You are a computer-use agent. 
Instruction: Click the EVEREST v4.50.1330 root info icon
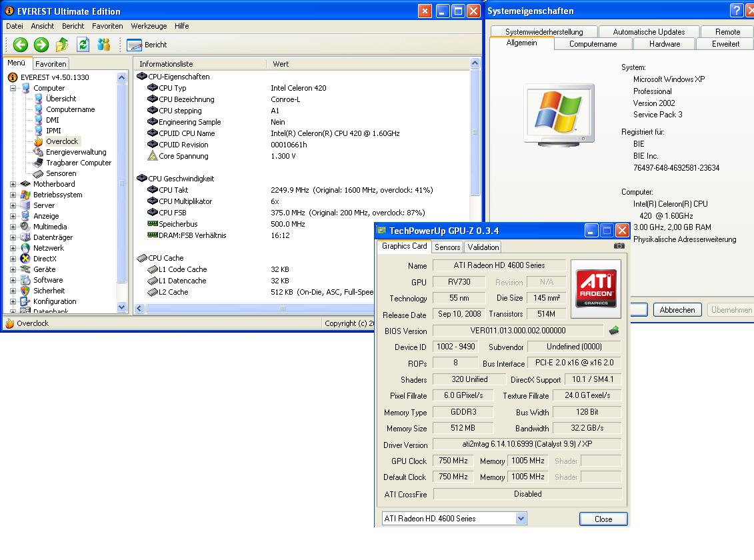13,77
